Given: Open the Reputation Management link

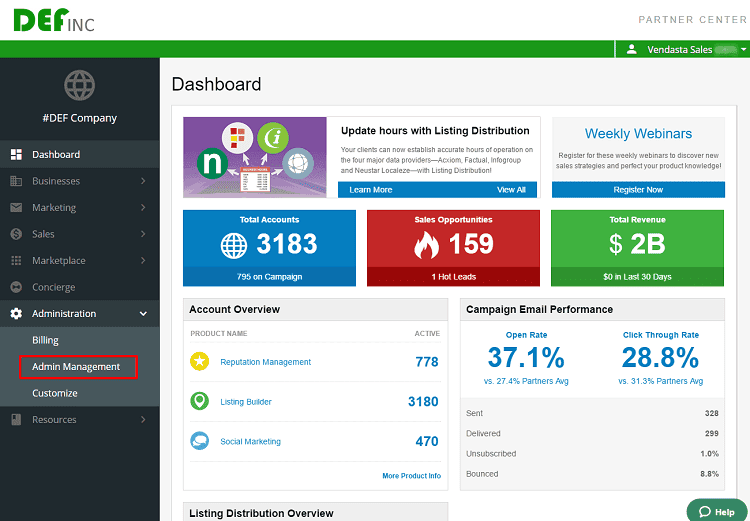Looking at the screenshot, I should (265, 362).
